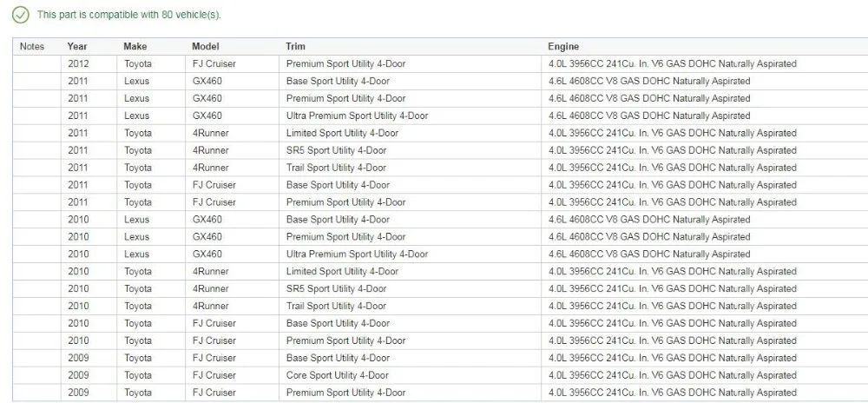Select 2011 FJ Cruiser Base Sport Utility trim
Image resolution: width=868 pixels, height=403 pixels.
(x=338, y=185)
